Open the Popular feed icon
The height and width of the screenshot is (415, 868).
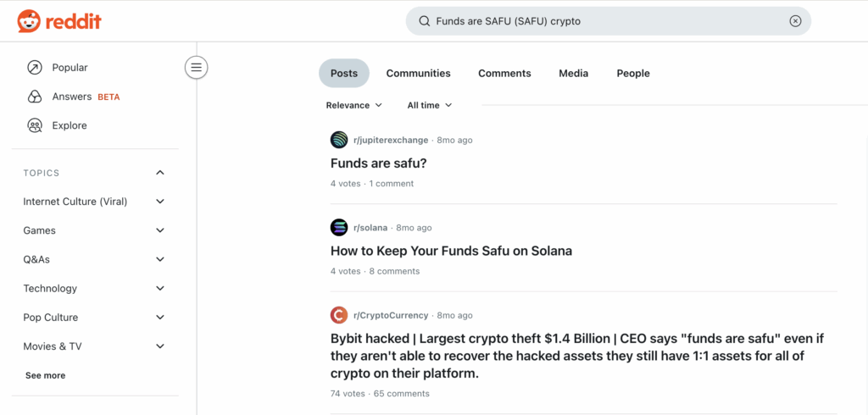pyautogui.click(x=35, y=68)
